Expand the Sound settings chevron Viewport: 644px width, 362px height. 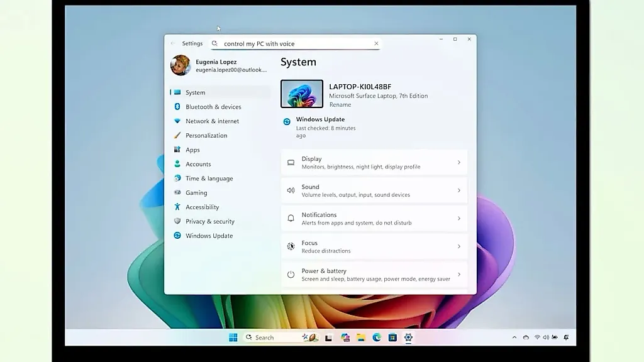(x=459, y=190)
